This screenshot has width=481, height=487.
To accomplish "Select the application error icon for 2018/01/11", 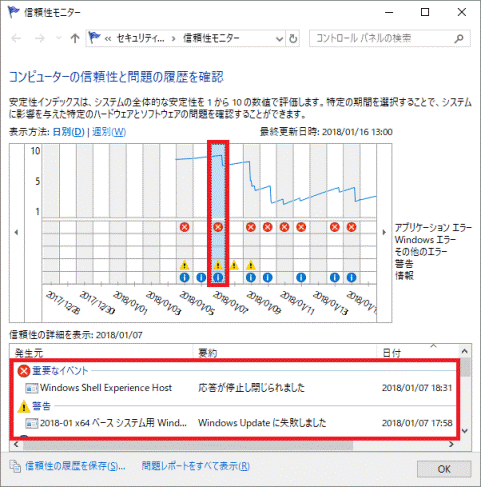I will tap(284, 227).
